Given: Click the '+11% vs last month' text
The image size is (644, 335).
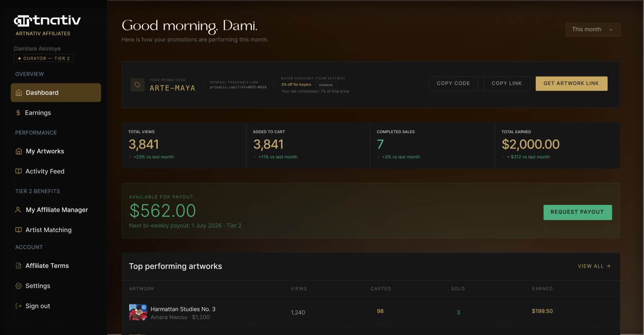Looking at the screenshot, I should tap(278, 157).
